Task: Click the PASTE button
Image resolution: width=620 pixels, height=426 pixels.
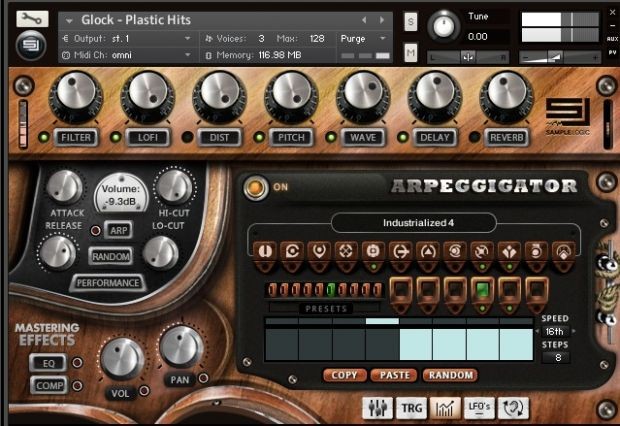Action: (394, 375)
